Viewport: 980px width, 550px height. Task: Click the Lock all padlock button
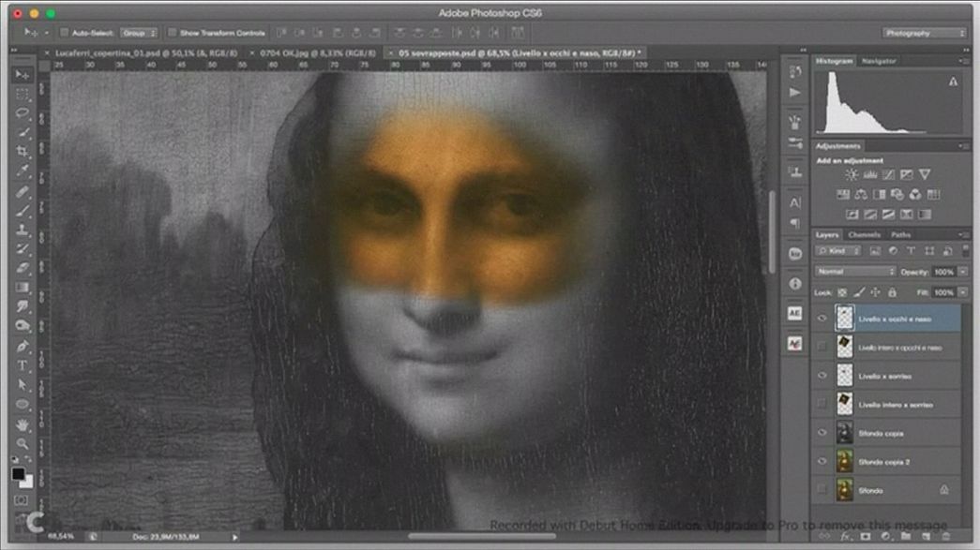(x=892, y=292)
